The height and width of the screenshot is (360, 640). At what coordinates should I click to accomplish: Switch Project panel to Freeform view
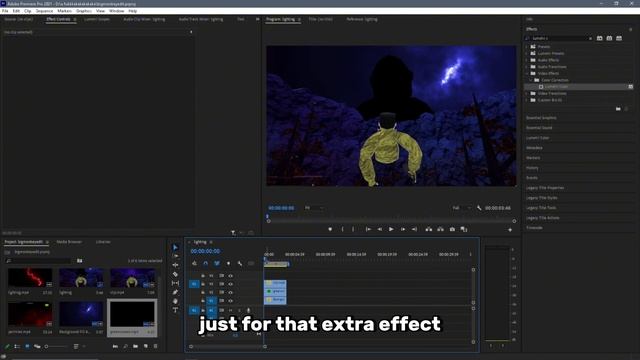(x=37, y=346)
